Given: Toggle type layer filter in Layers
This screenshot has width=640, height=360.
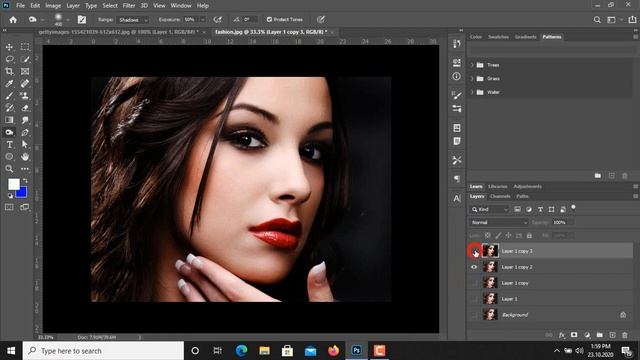Looking at the screenshot, I should 540,209.
